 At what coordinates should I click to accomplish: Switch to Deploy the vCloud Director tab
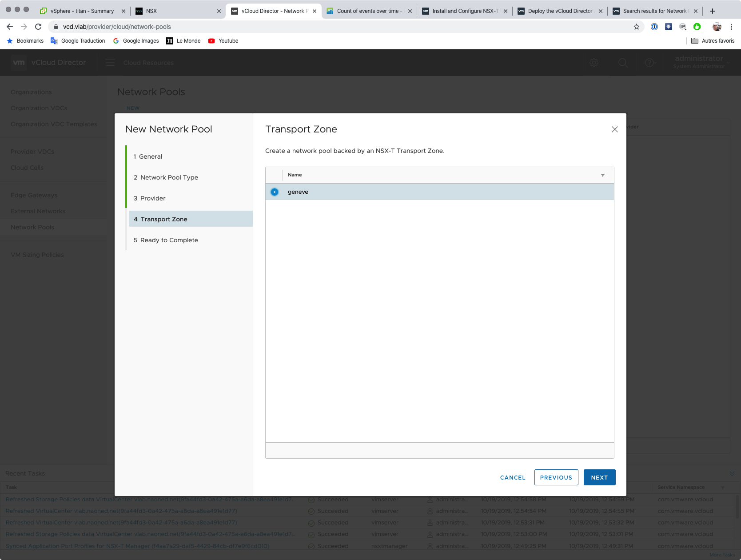(560, 11)
